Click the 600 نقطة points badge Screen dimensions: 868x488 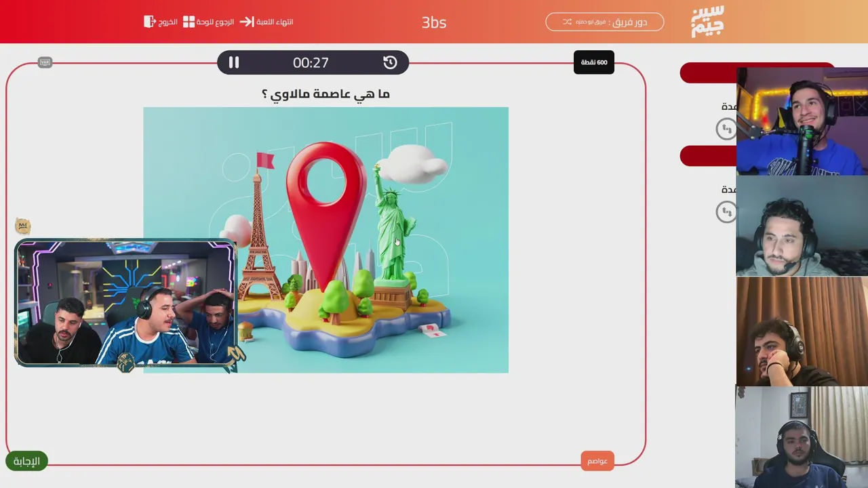coord(594,62)
